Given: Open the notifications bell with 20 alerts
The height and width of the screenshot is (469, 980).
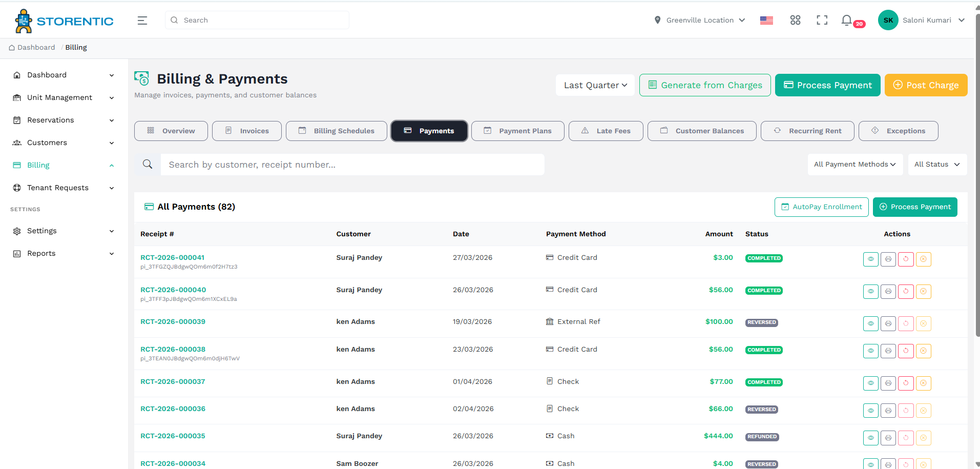Looking at the screenshot, I should (846, 19).
